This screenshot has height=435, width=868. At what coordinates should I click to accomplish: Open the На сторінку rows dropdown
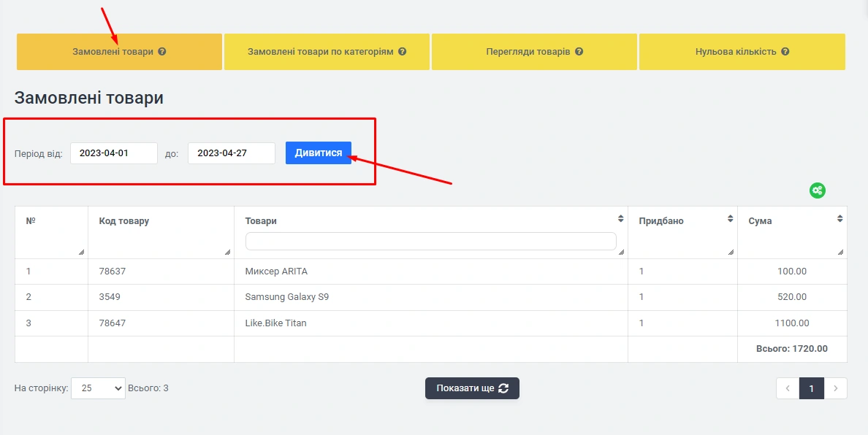pyautogui.click(x=98, y=388)
